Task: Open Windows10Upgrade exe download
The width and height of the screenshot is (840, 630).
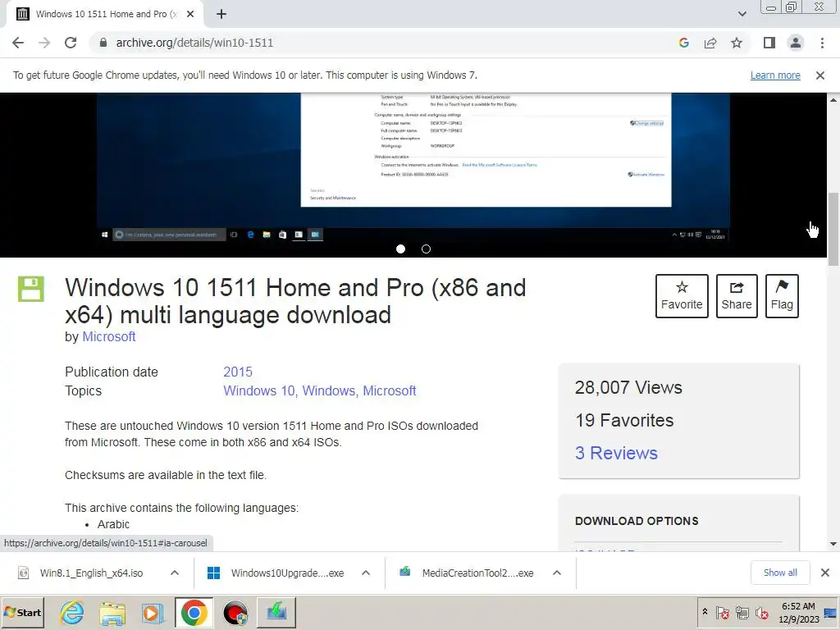Action: [287, 573]
